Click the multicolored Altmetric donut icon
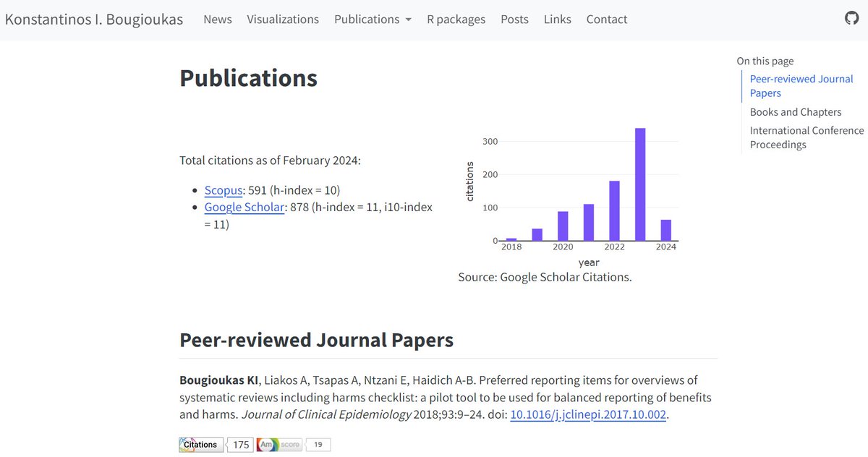 pyautogui.click(x=267, y=445)
